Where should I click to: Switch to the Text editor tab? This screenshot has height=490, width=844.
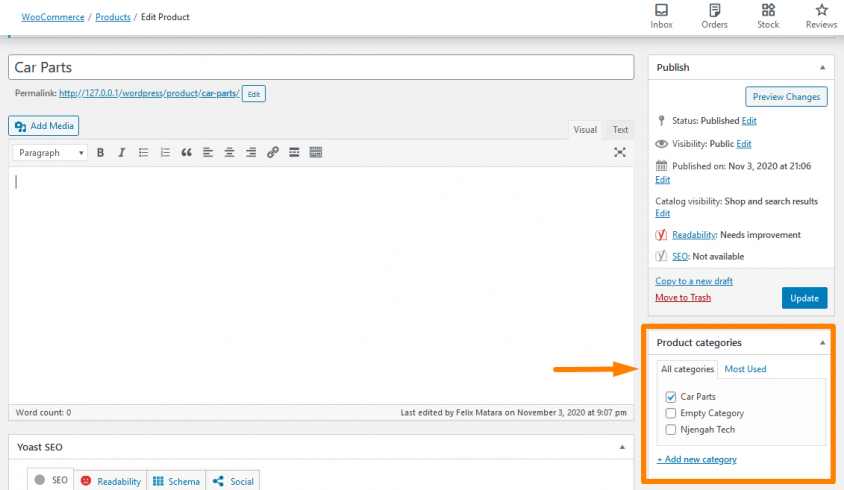point(620,130)
